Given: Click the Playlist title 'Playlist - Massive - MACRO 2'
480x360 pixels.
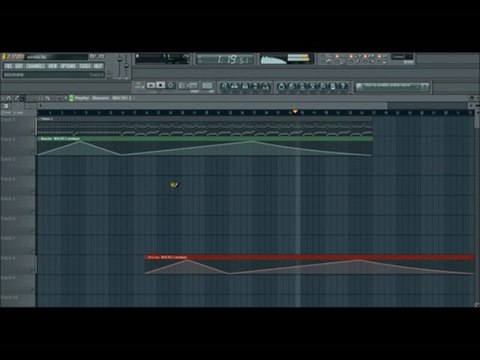Looking at the screenshot, I should pyautogui.click(x=103, y=98).
